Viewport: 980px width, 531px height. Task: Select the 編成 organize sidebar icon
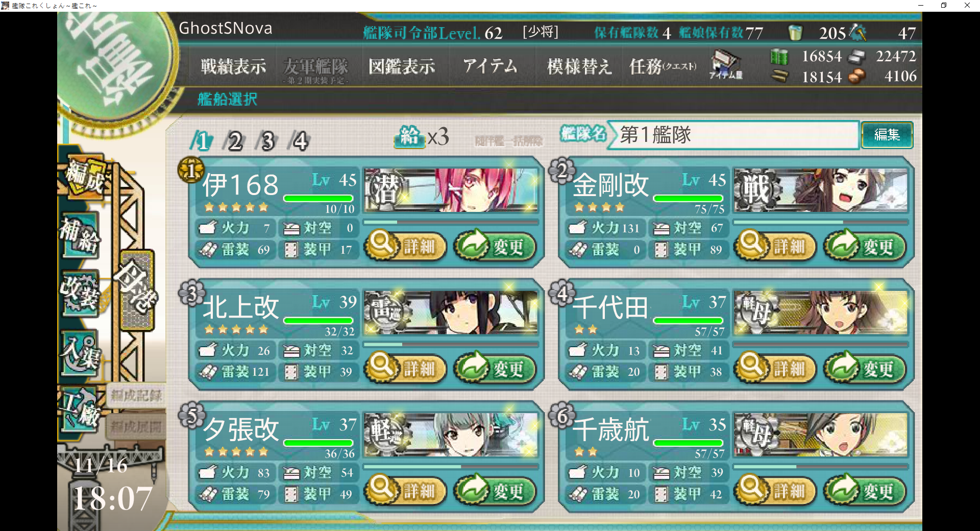(86, 177)
